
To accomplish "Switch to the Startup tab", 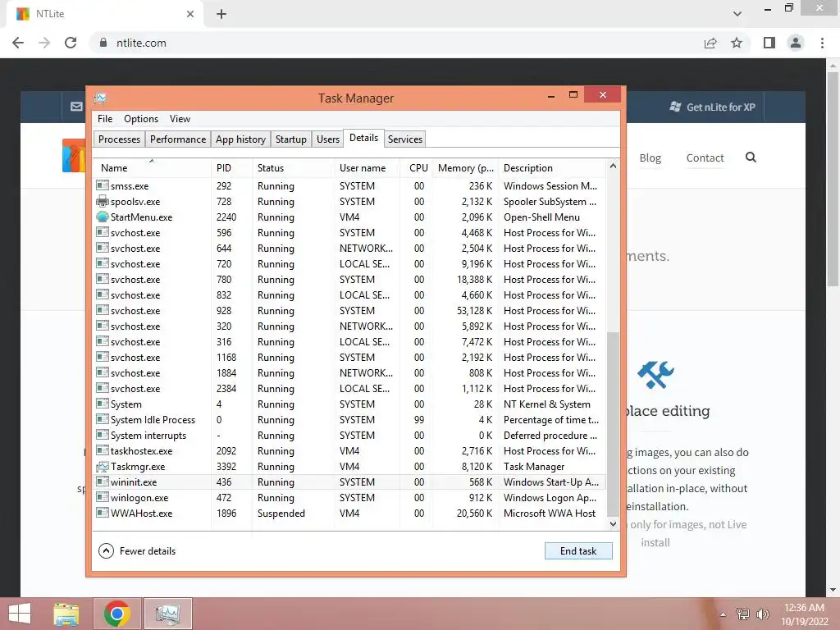I will click(x=291, y=139).
